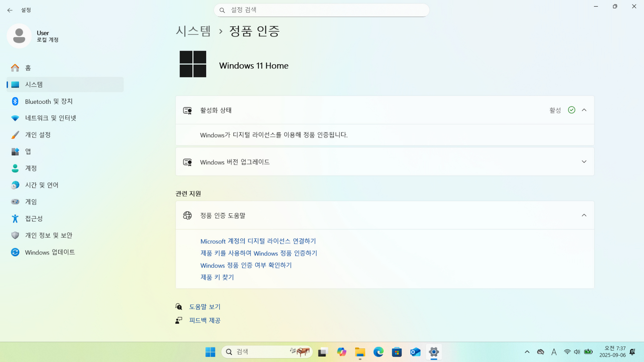
Task: Show hidden system tray icons
Action: (x=527, y=352)
